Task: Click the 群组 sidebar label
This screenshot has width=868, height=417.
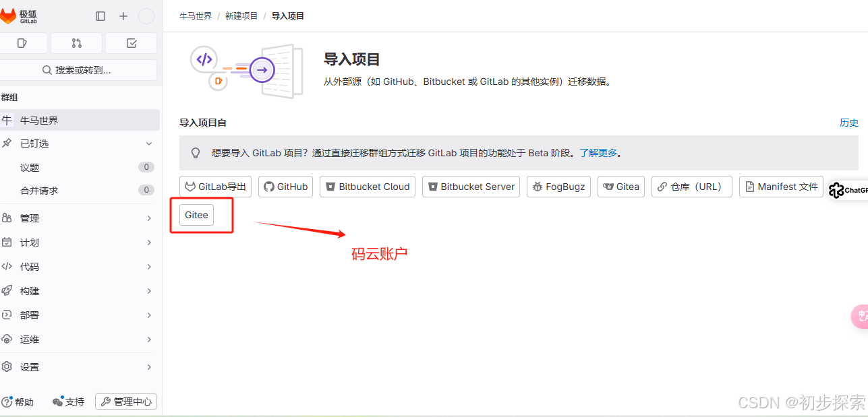Action: click(9, 98)
